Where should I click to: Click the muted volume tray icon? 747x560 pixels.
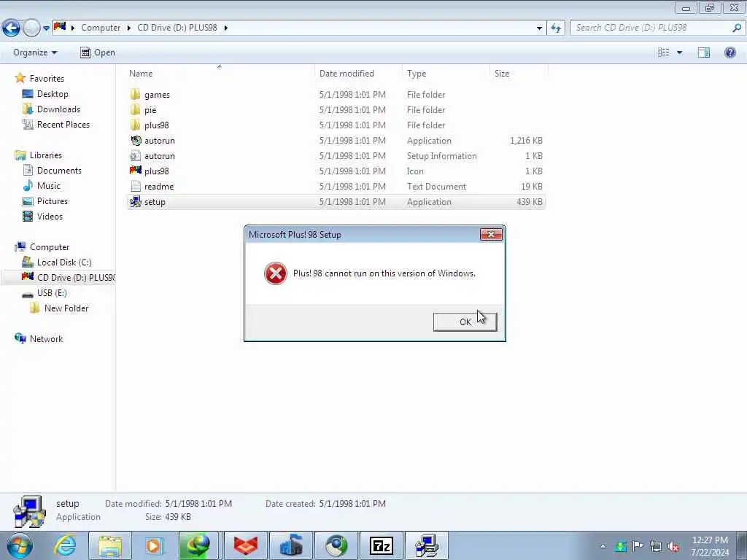point(673,546)
